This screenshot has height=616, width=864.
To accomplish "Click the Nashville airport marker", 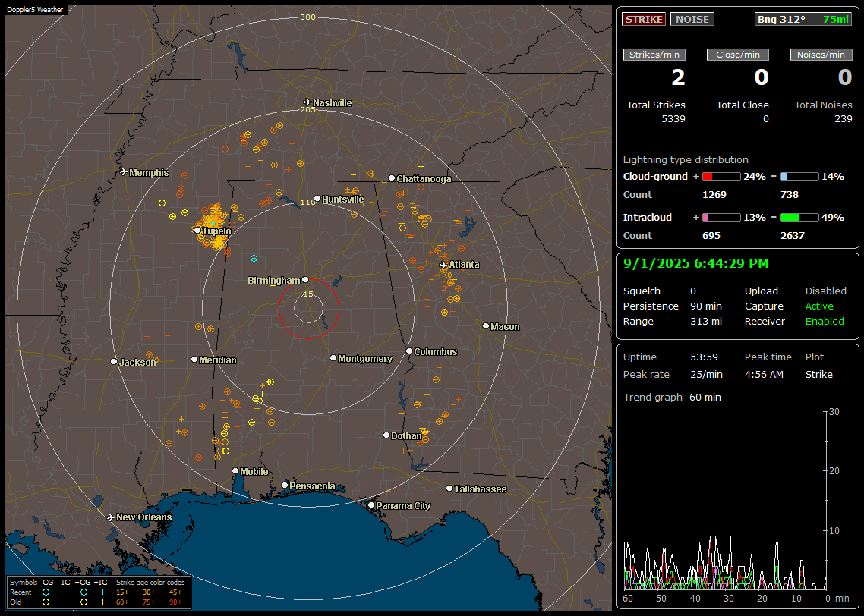I will 307,102.
